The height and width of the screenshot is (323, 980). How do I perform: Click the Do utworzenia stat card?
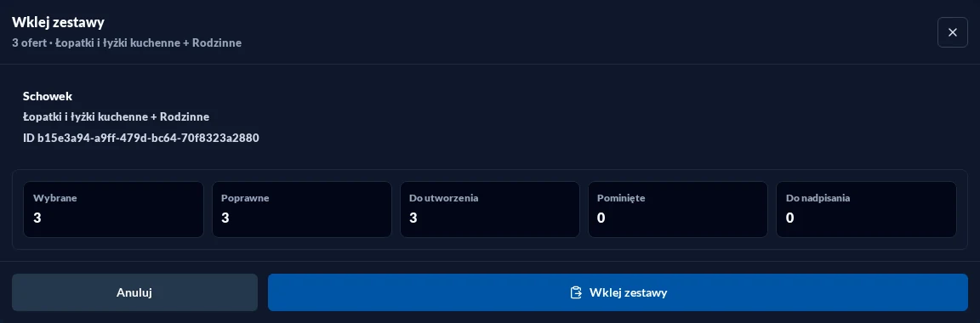tap(490, 209)
